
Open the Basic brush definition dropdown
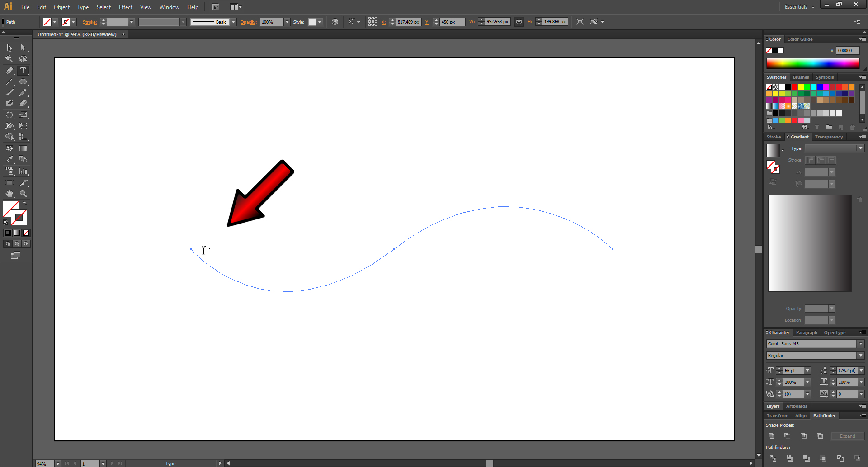(233, 22)
